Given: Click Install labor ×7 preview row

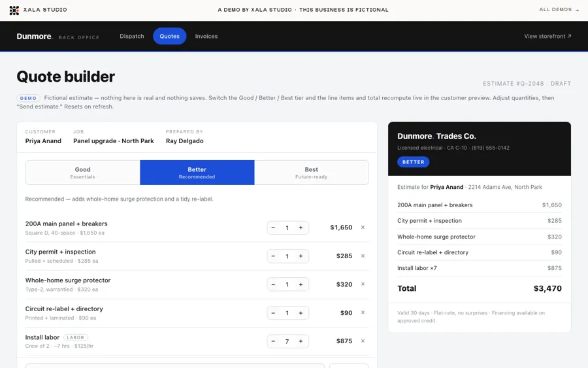Looking at the screenshot, I should click(480, 268).
